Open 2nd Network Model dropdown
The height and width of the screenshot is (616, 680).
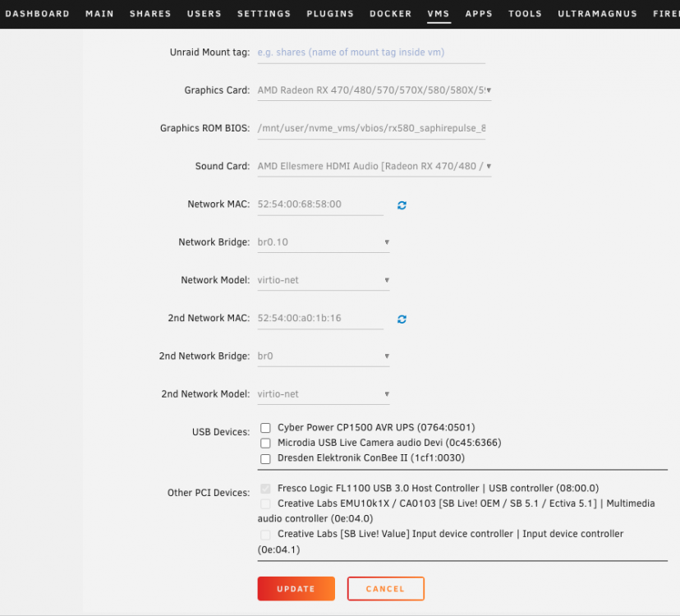tap(324, 394)
